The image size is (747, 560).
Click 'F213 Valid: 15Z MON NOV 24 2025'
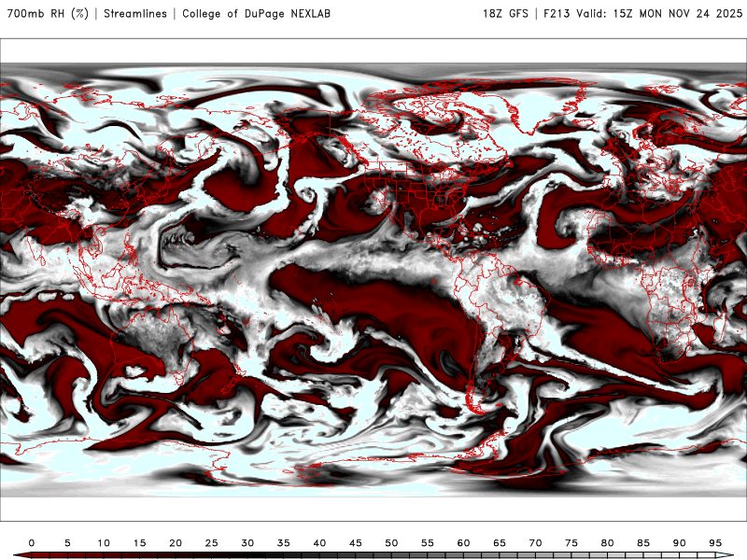pos(642,13)
